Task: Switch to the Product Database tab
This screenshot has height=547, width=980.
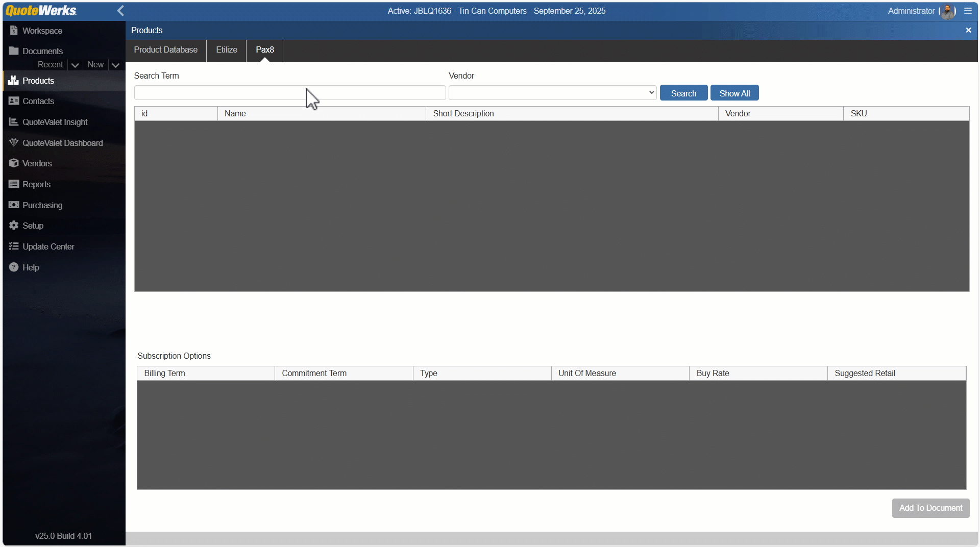Action: pos(166,50)
